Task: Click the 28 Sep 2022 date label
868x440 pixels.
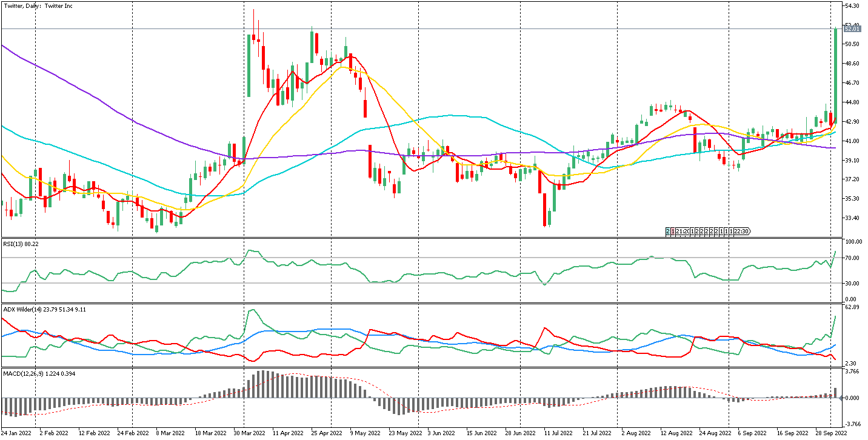Action: pyautogui.click(x=832, y=433)
